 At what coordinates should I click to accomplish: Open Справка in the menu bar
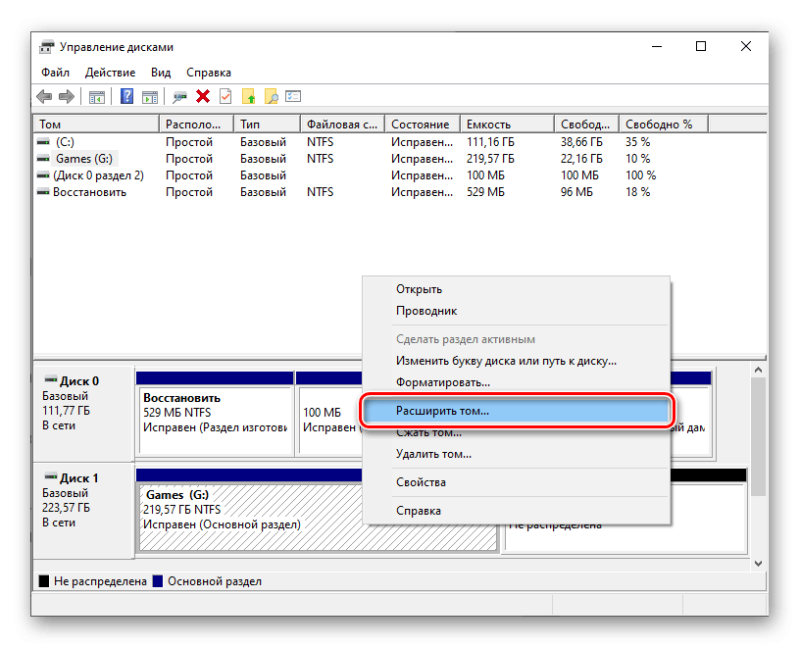coord(209,72)
